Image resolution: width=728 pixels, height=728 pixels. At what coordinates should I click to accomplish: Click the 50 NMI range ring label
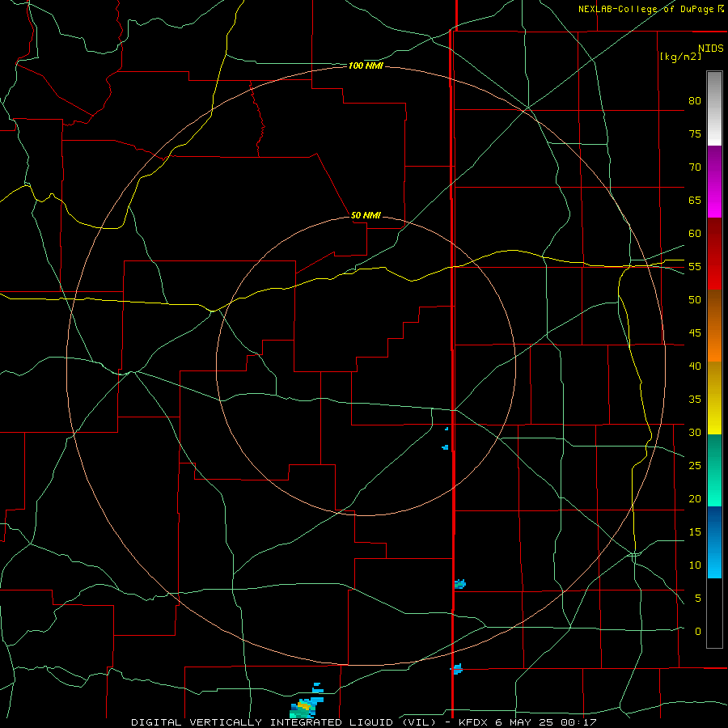coord(366,215)
